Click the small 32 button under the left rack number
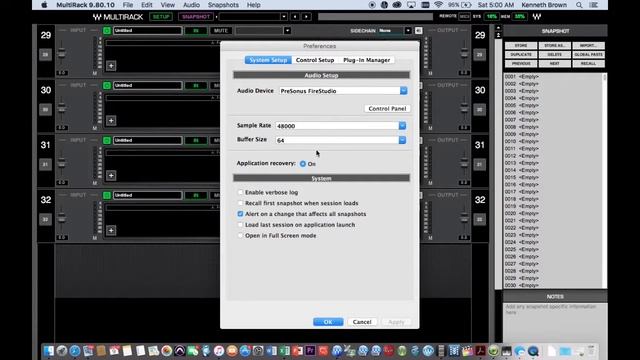640x360 pixels. click(46, 219)
